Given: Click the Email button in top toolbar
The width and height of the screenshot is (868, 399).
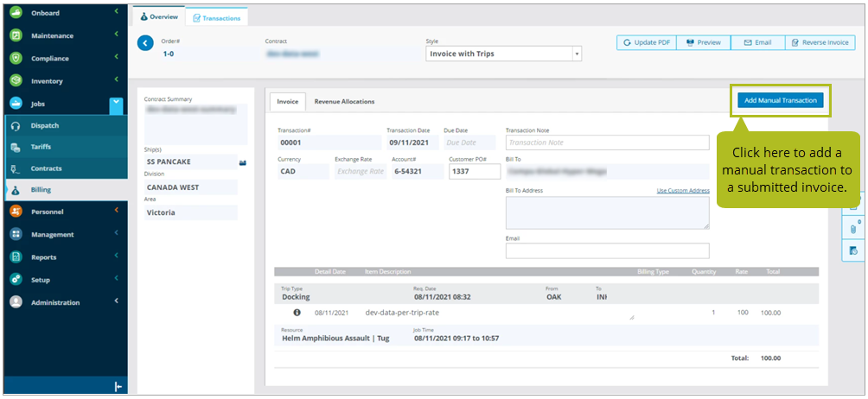Looking at the screenshot, I should 758,42.
